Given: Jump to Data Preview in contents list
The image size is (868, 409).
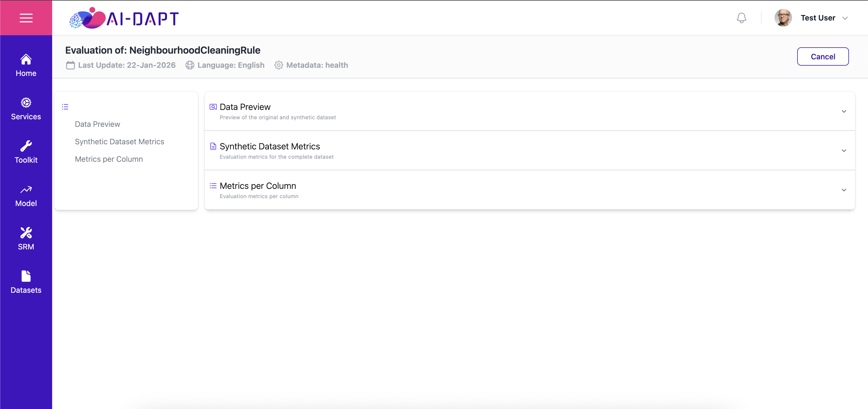Looking at the screenshot, I should coord(97,124).
